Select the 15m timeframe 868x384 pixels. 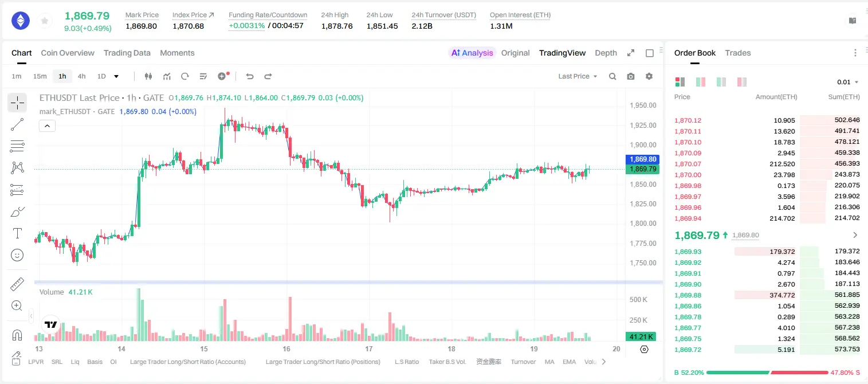pyautogui.click(x=40, y=76)
